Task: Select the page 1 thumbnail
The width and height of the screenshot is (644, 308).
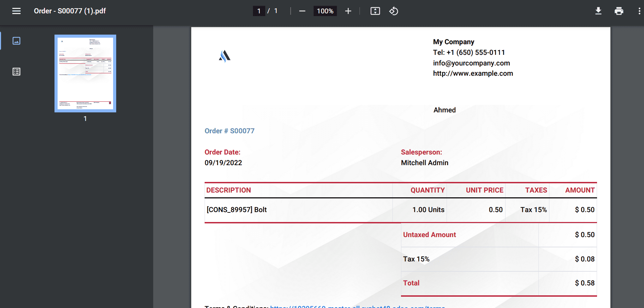Action: [x=85, y=73]
